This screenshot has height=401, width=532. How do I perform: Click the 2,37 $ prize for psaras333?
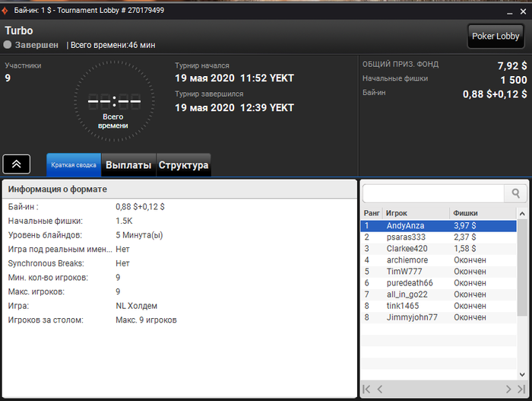coord(465,237)
